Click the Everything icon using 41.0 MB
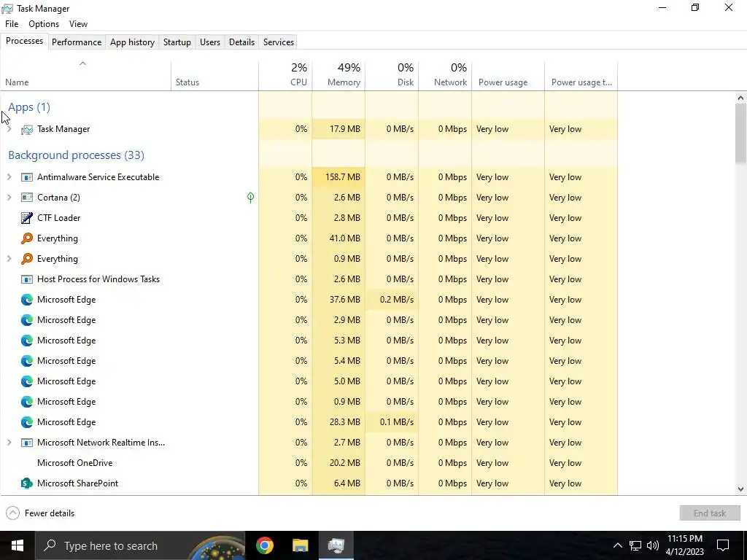This screenshot has width=747, height=560. pyautogui.click(x=27, y=238)
